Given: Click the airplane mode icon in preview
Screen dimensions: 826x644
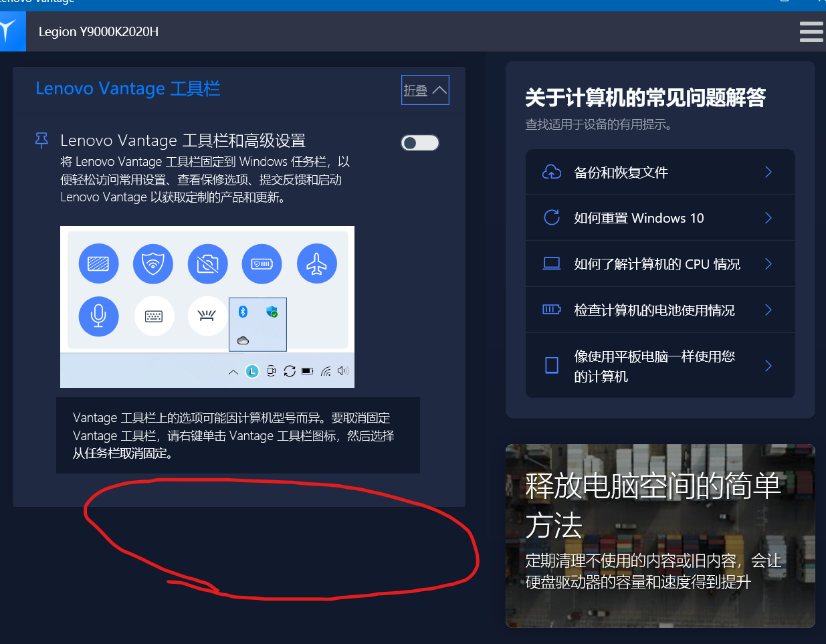Looking at the screenshot, I should click(x=317, y=263).
